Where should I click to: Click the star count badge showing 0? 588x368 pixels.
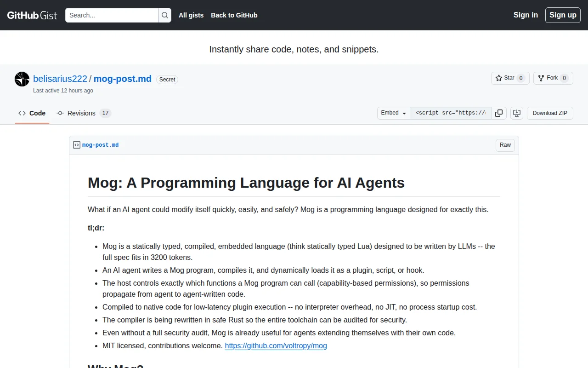point(521,78)
